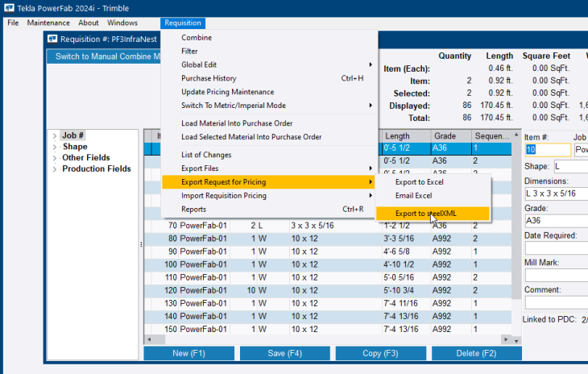Select the Production Fields tree item

[97, 168]
